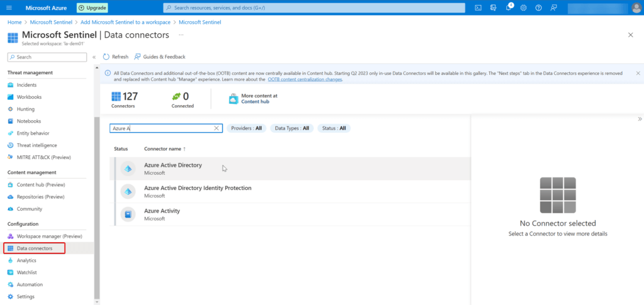Click the global search resources field
The height and width of the screenshot is (305, 644).
[x=314, y=8]
